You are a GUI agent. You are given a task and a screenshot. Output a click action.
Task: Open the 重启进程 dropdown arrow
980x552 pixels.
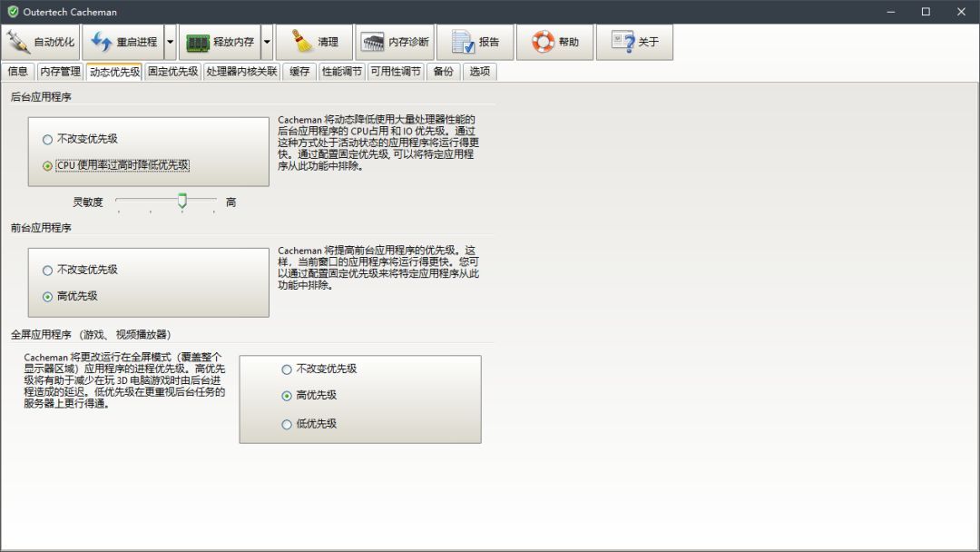click(170, 42)
